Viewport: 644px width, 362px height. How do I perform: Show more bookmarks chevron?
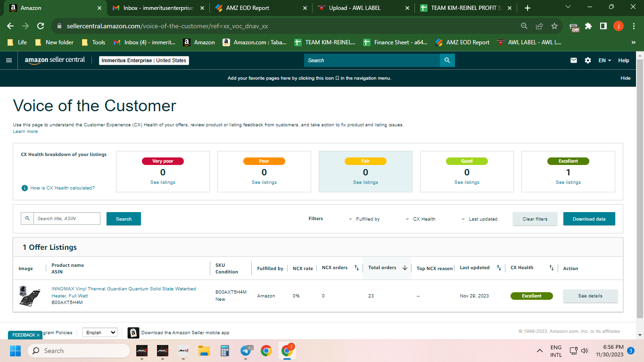(x=633, y=42)
